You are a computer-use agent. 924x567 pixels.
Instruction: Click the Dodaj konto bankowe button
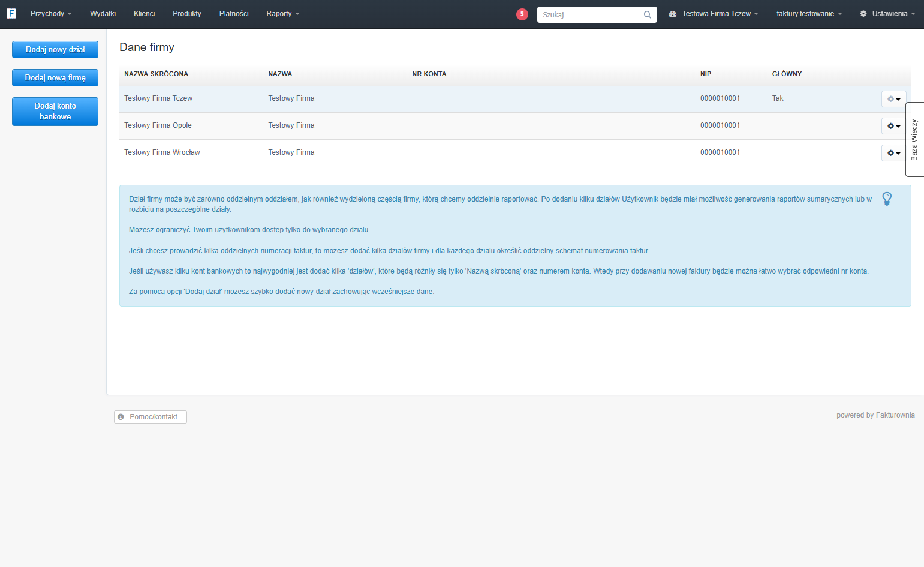(x=55, y=112)
